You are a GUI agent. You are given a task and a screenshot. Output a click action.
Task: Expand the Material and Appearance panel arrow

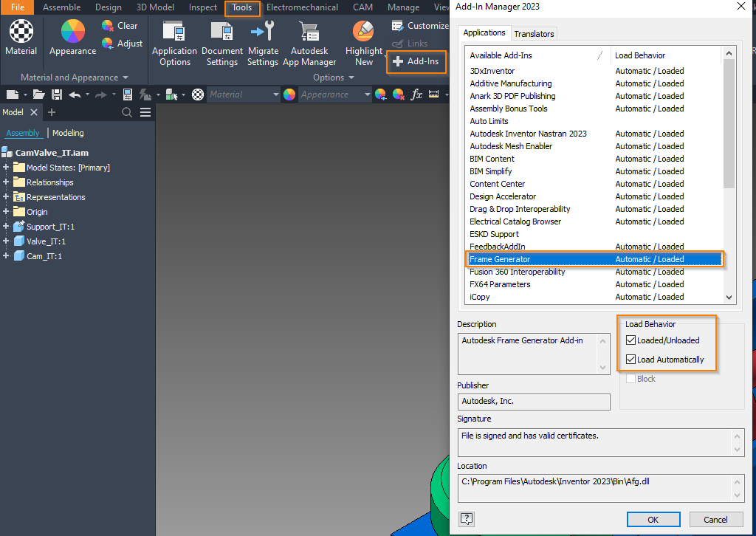126,78
